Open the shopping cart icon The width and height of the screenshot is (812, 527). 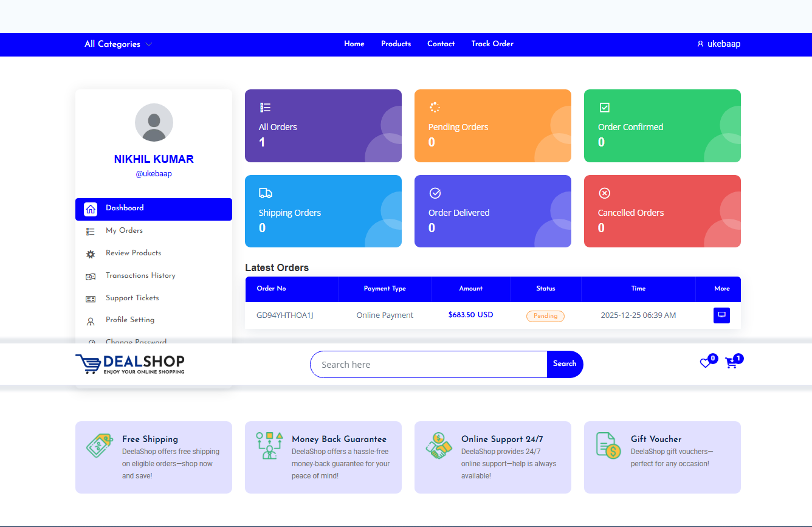(x=731, y=363)
